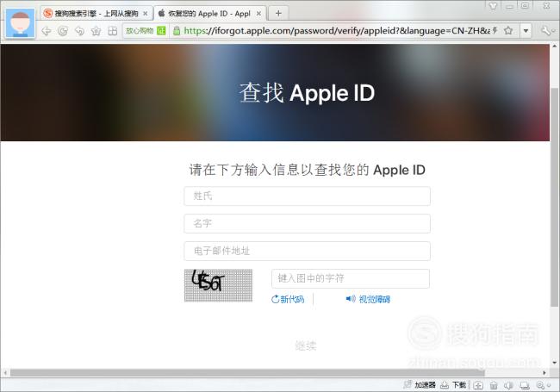Click the green lock security icon
Viewport: 560px width, 392px height.
176,31
